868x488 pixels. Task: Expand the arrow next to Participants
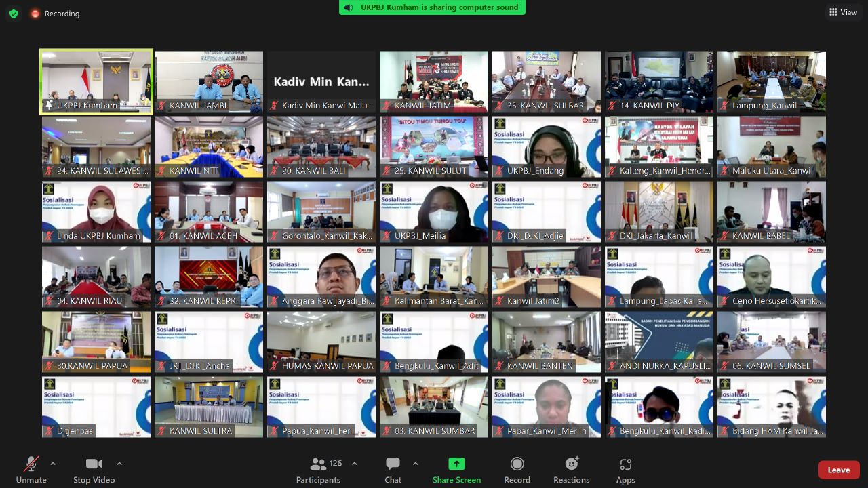click(x=354, y=464)
